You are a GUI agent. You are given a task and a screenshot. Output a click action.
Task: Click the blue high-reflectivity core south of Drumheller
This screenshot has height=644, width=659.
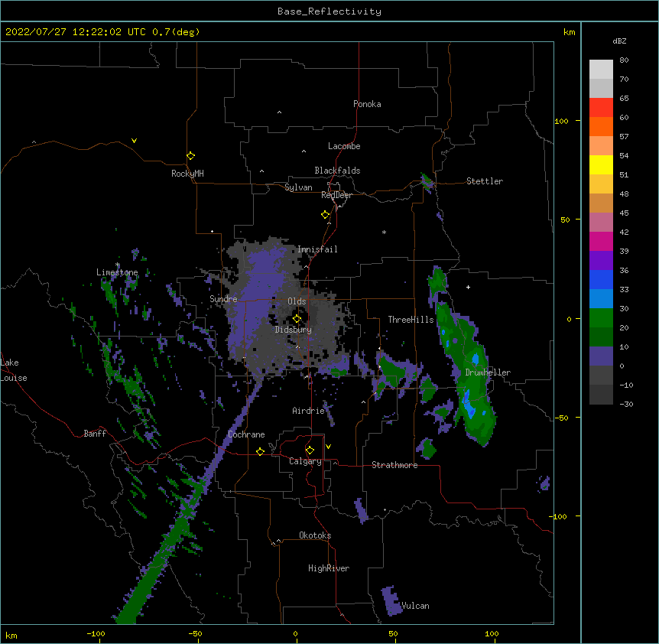coord(469,404)
